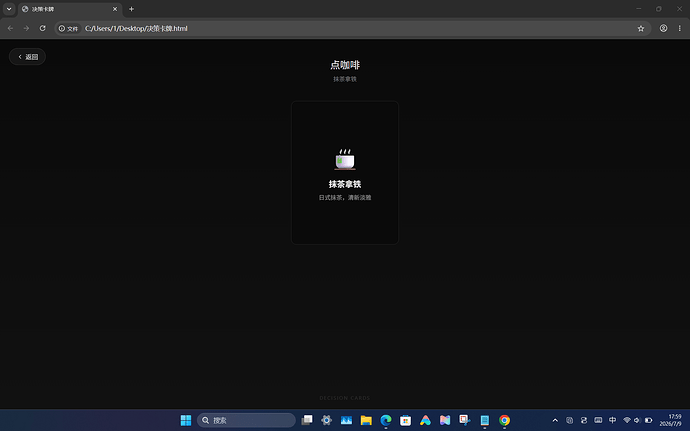Bookmark this page with the star icon
690x431 pixels.
(641, 29)
